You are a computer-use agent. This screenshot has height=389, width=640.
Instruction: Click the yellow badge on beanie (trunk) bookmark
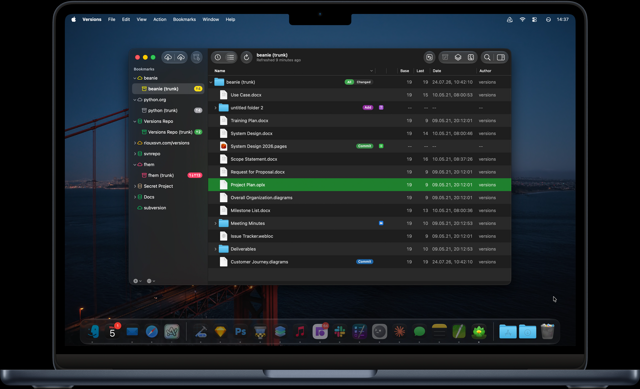pos(198,89)
